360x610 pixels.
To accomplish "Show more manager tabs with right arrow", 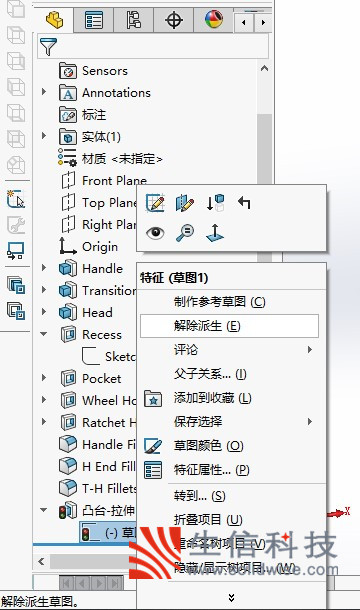I will [263, 23].
